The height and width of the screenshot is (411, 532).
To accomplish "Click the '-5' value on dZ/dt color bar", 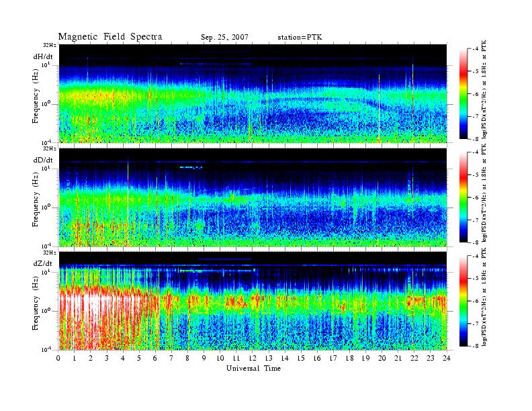I will click(x=476, y=279).
